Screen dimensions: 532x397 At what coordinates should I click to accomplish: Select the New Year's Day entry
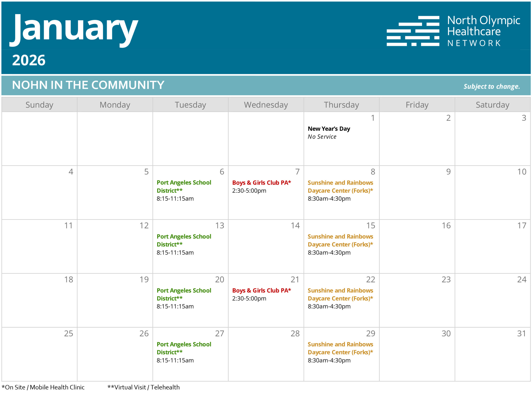click(x=329, y=132)
